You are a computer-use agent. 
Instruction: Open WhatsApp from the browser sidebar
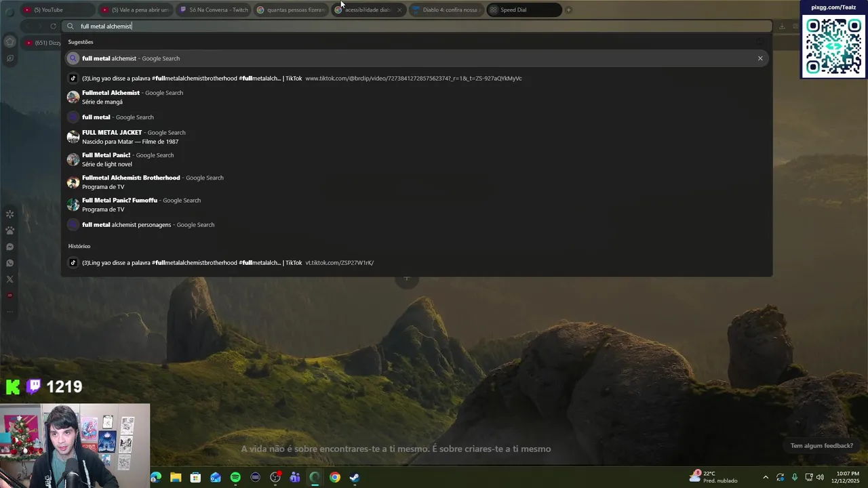coord(9,263)
